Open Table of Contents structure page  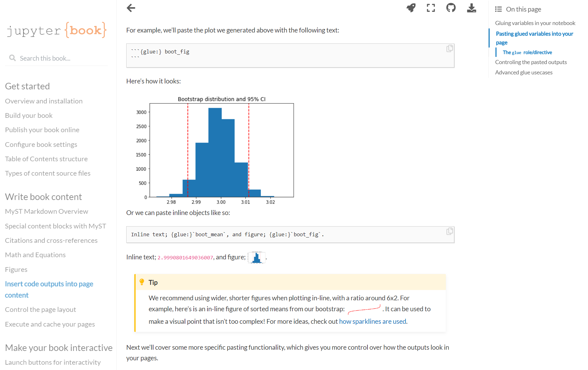pos(46,159)
